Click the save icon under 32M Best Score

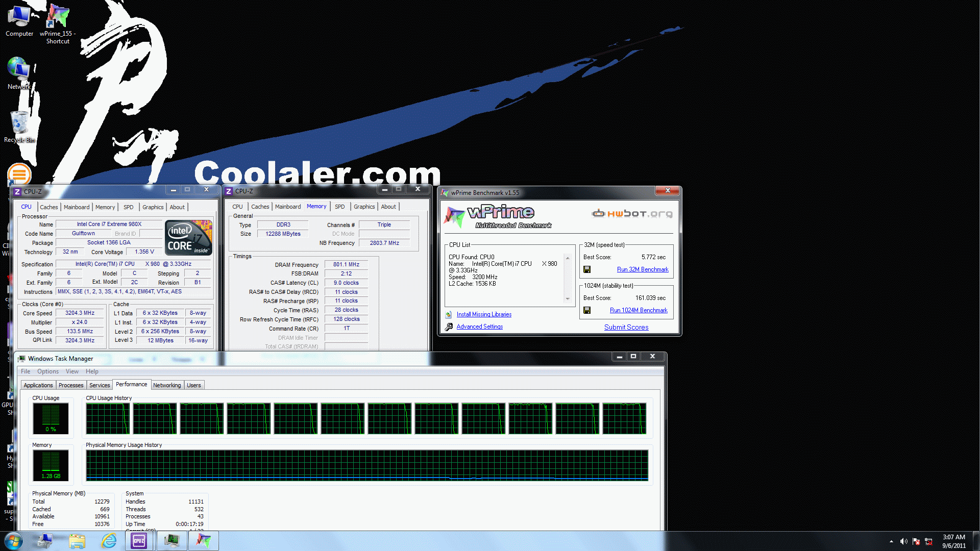click(x=587, y=269)
